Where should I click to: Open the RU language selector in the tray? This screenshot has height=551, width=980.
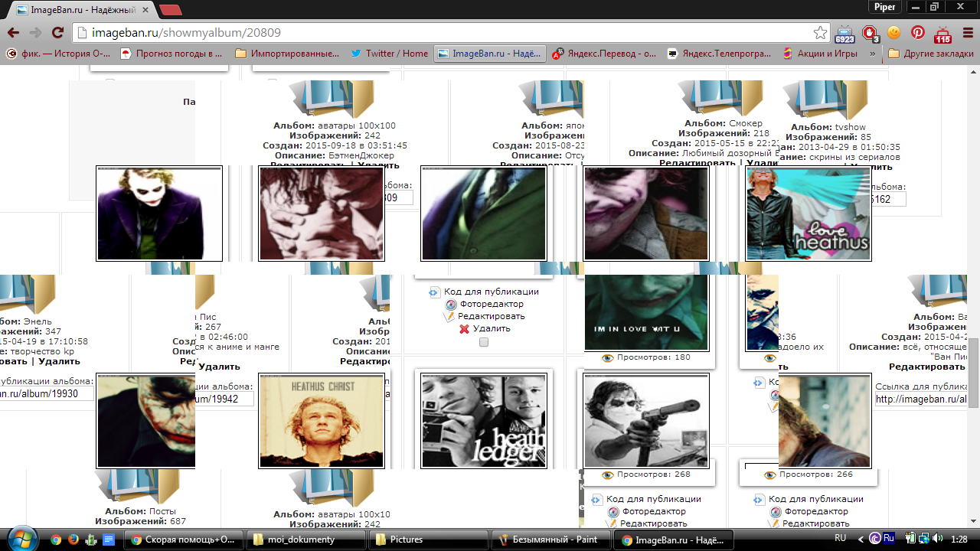coord(841,539)
